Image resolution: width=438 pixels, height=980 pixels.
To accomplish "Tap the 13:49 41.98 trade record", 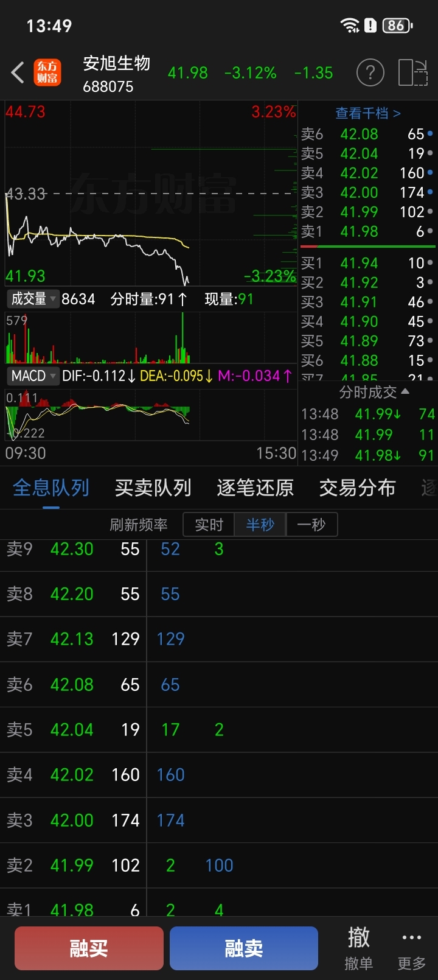I will click(x=368, y=455).
